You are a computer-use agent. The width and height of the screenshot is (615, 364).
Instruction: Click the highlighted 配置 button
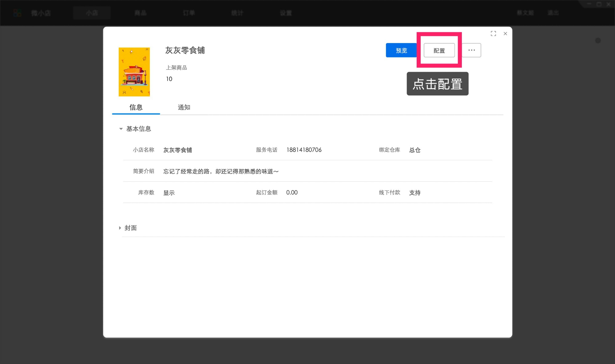point(439,50)
